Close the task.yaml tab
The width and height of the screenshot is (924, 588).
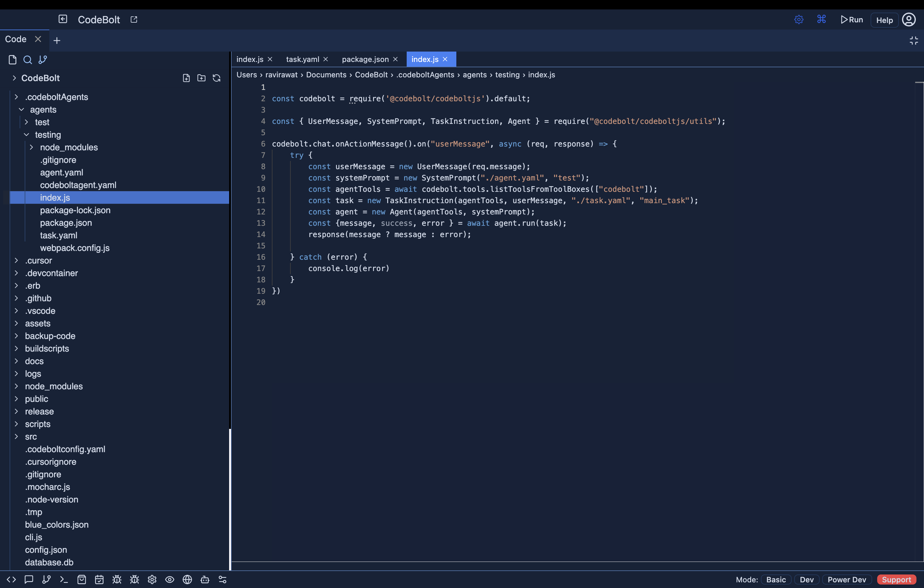[326, 59]
